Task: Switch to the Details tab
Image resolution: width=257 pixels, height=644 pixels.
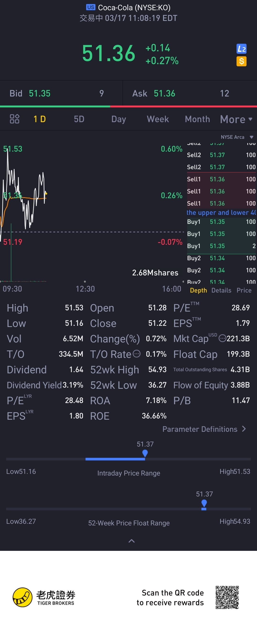Action: (221, 290)
